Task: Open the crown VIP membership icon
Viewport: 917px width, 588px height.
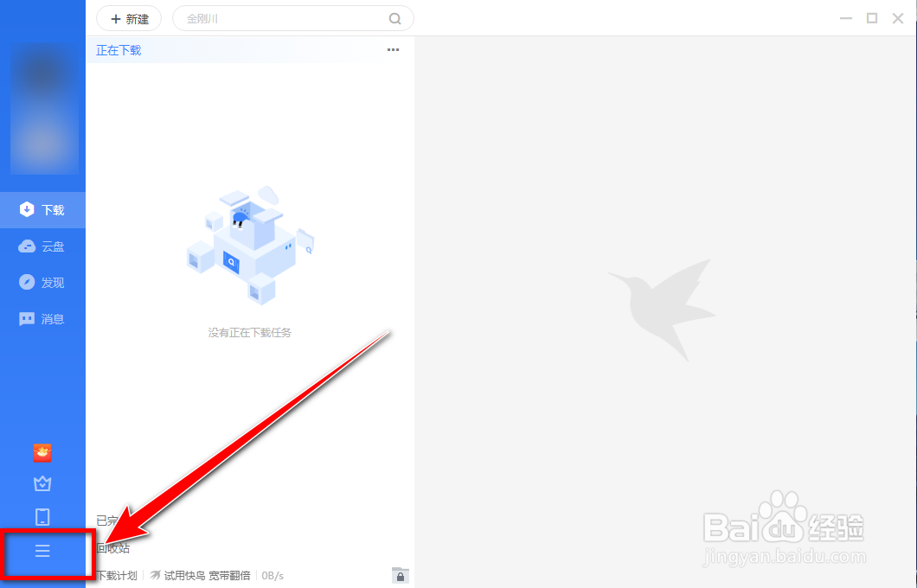Action: tap(42, 483)
